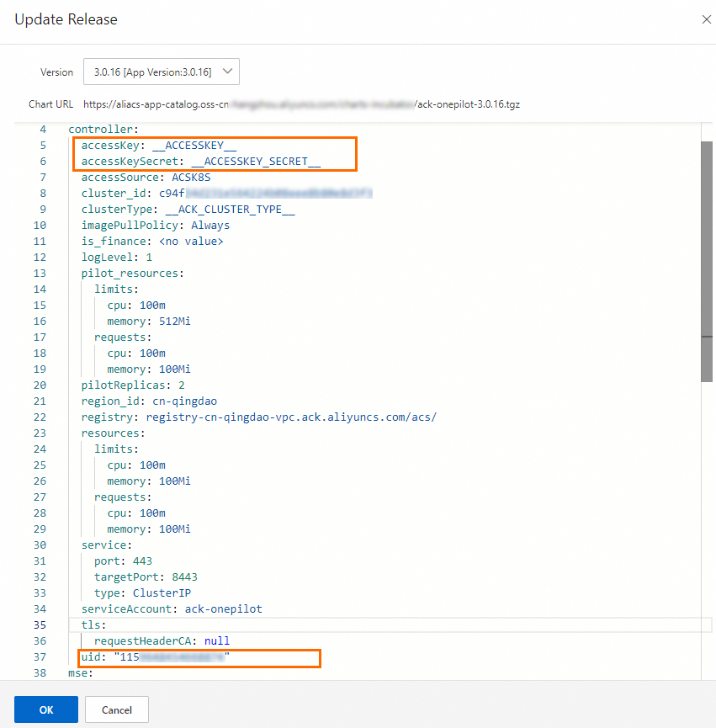
Task: Expand the 3.0.16 App Version selector
Action: click(161, 72)
